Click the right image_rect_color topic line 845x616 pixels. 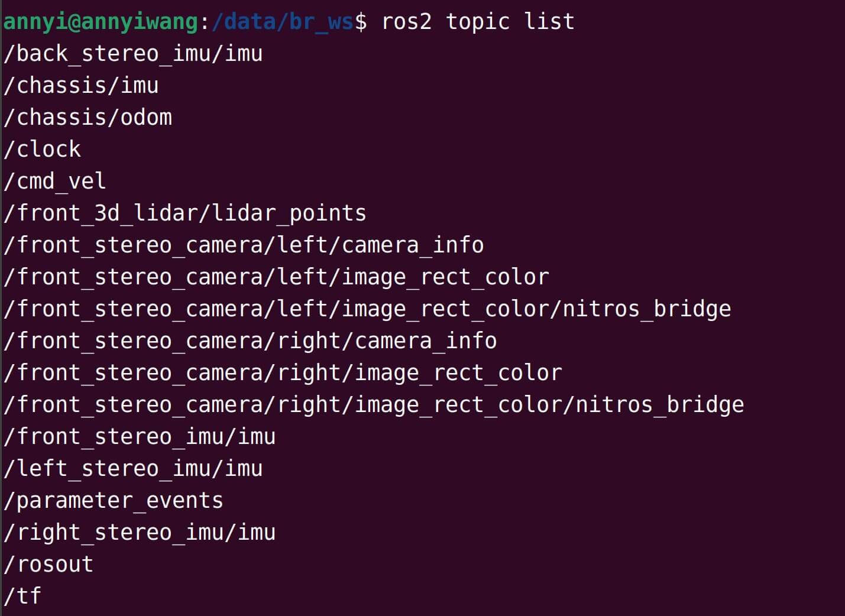click(x=283, y=373)
